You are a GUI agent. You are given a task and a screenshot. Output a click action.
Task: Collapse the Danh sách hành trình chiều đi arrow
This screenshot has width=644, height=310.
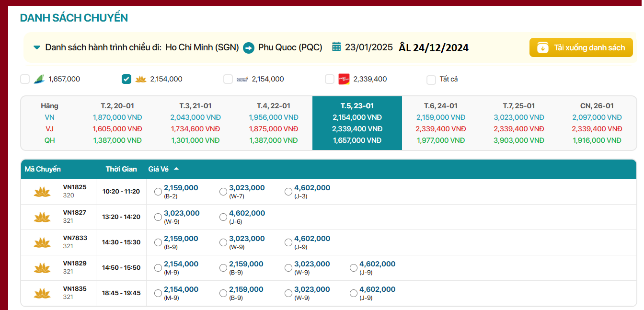tap(37, 47)
